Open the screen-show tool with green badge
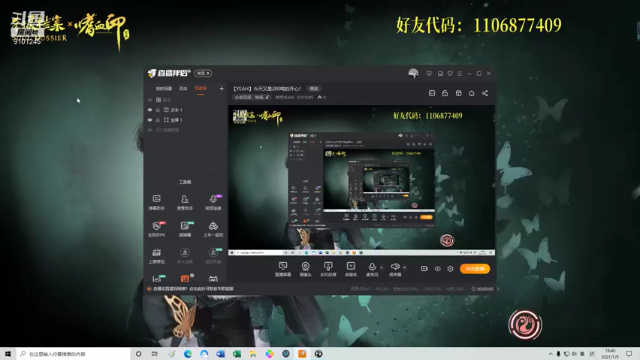The width and height of the screenshot is (640, 360). pyautogui.click(x=184, y=229)
